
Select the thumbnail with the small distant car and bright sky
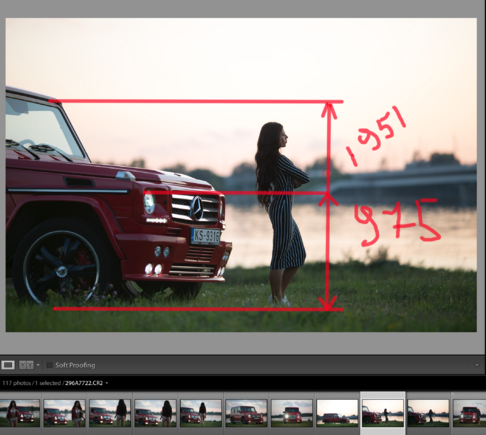click(337, 413)
